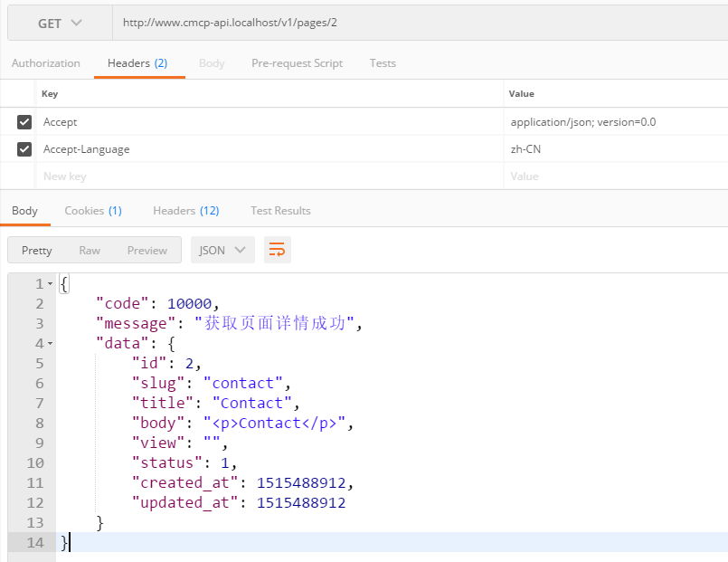
Task: Open the response Headers (12) tab
Action: point(186,211)
